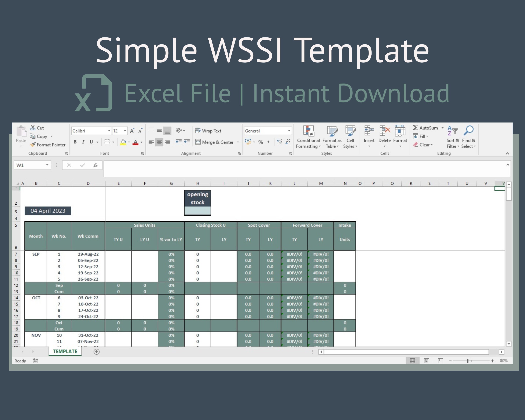Toggle bold formatting
525x420 pixels.
pyautogui.click(x=75, y=142)
